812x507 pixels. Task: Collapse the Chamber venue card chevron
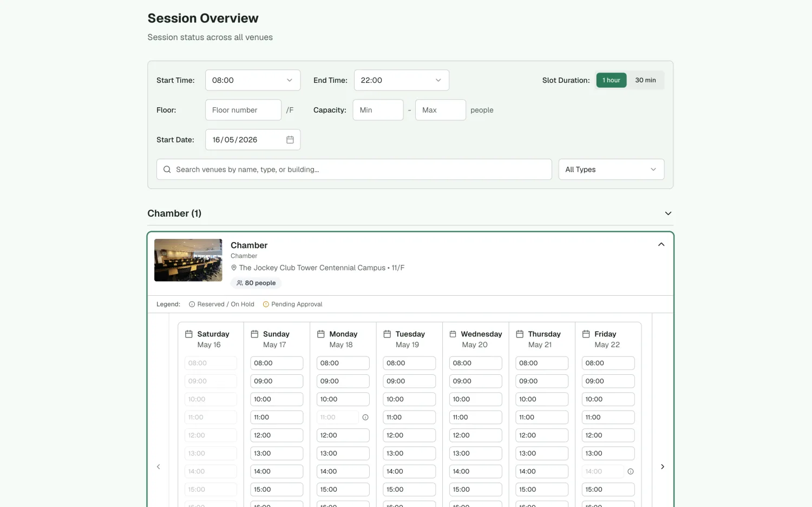pyautogui.click(x=661, y=244)
